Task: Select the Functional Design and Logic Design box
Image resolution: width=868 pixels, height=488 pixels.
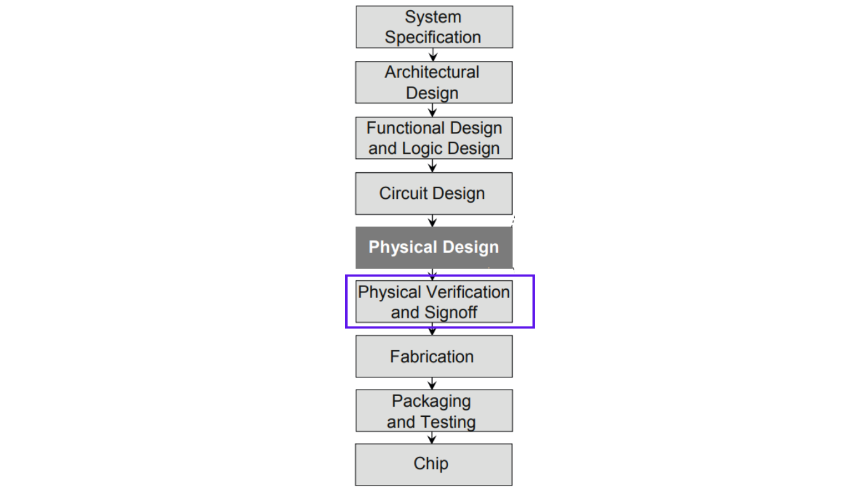Action: tap(433, 138)
